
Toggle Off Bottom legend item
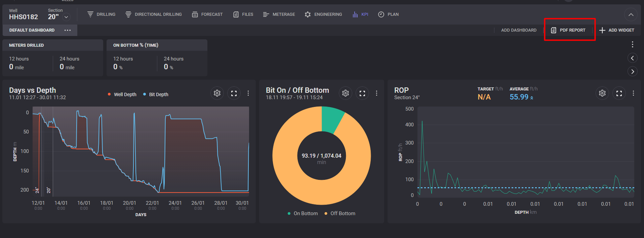pos(340,213)
